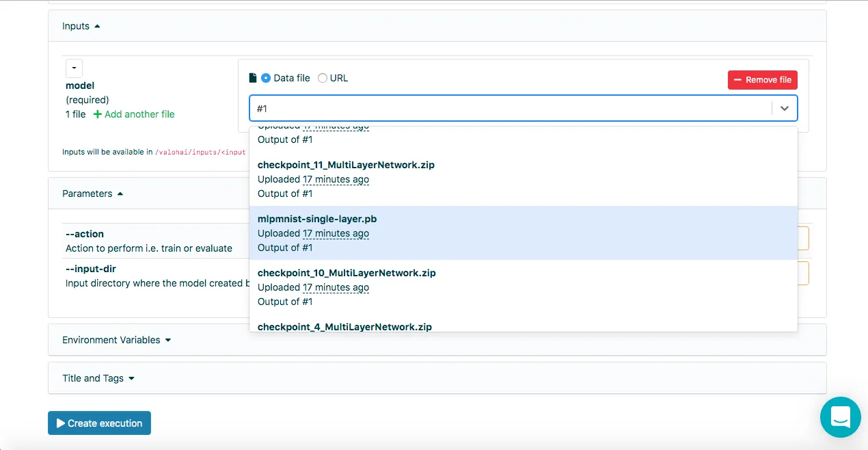Click upload time under checkpoint_11_MultiLayerNetwork.zip

click(336, 179)
